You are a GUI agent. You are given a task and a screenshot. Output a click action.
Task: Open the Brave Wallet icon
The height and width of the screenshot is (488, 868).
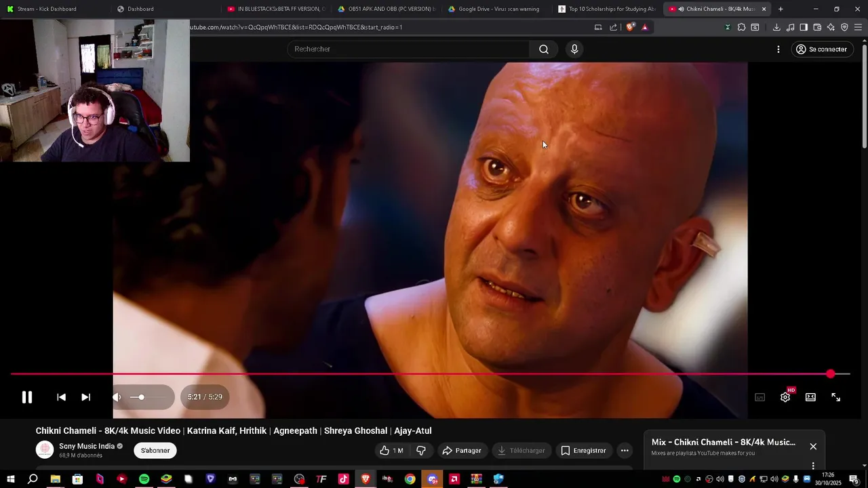tap(817, 27)
